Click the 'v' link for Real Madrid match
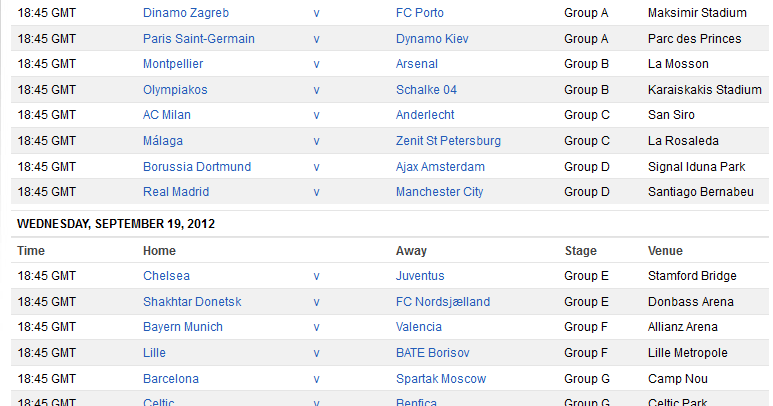Image resolution: width=773 pixels, height=406 pixels. (x=316, y=192)
